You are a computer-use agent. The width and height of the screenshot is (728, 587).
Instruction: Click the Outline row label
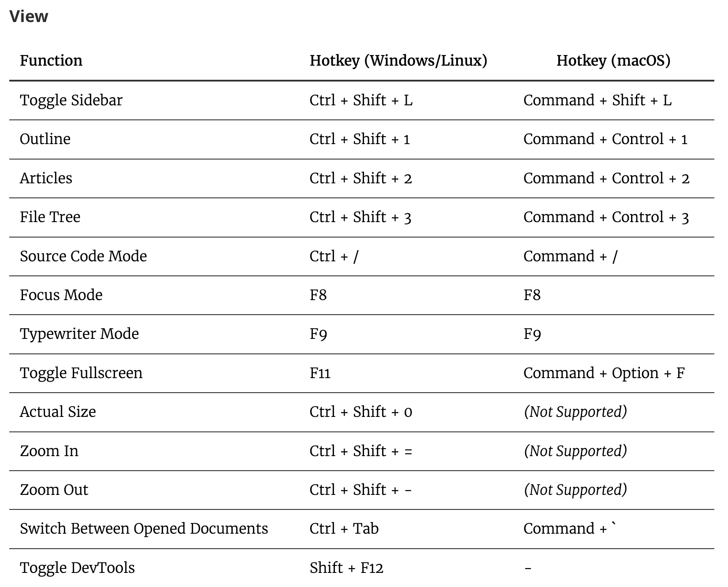pos(45,139)
